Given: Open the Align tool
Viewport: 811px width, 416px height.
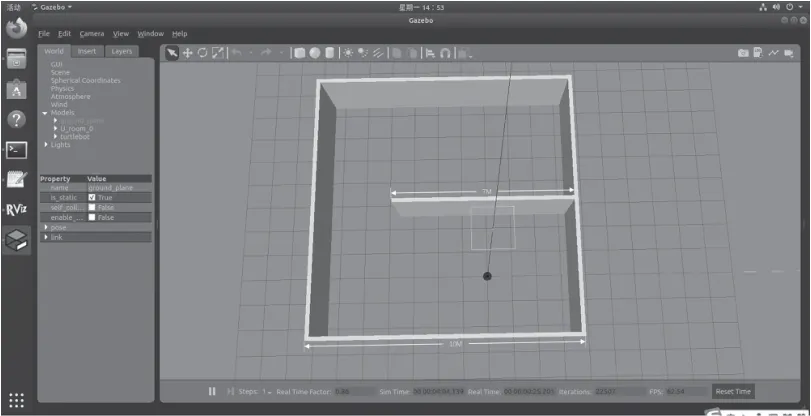Looking at the screenshot, I should tap(430, 53).
